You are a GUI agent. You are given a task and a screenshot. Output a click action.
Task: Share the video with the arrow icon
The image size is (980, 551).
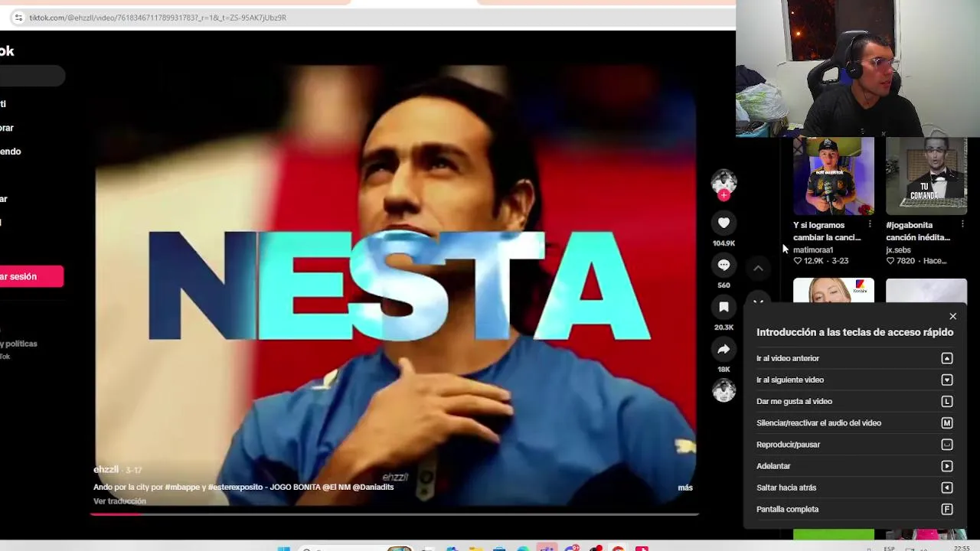724,349
